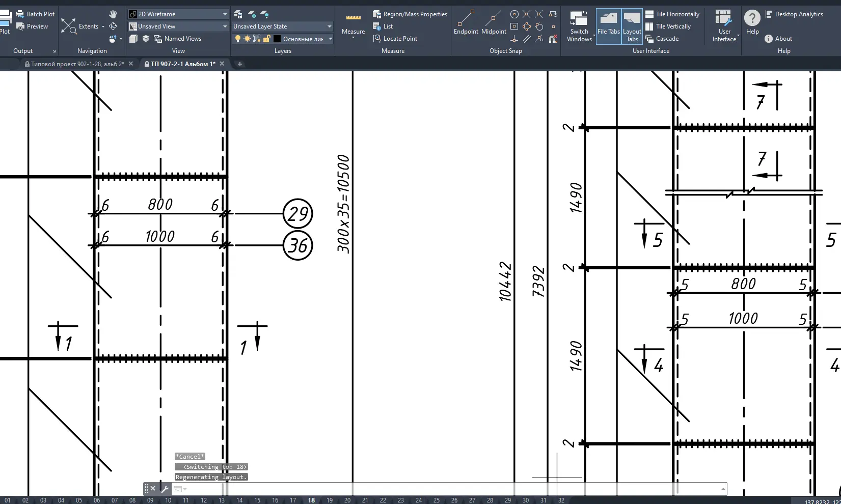Click the black layer color swatch
This screenshot has height=504, width=841.
(277, 39)
